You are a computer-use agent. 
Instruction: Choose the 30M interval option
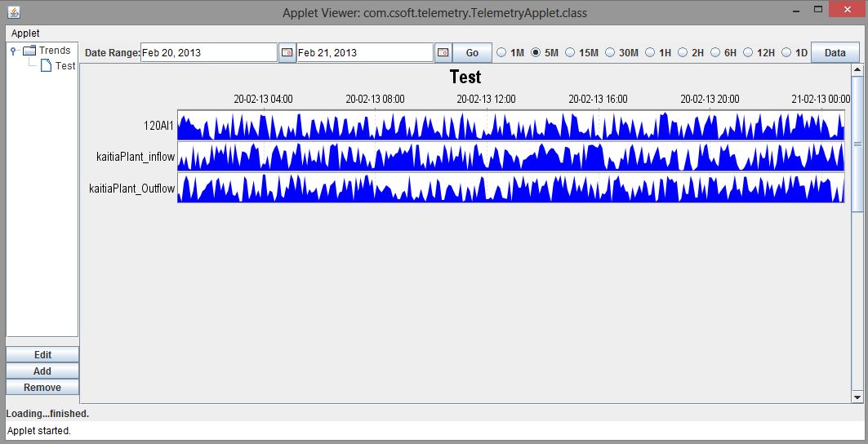pyautogui.click(x=609, y=52)
